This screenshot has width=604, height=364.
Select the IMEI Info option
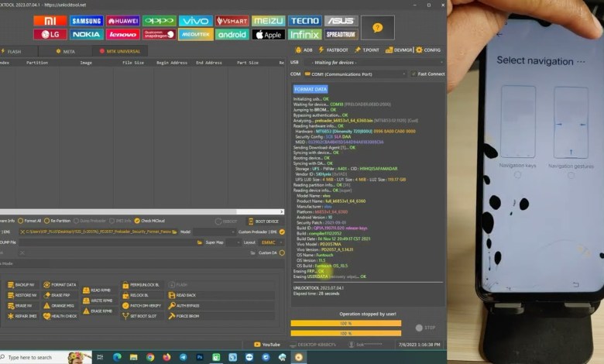(x=120, y=221)
